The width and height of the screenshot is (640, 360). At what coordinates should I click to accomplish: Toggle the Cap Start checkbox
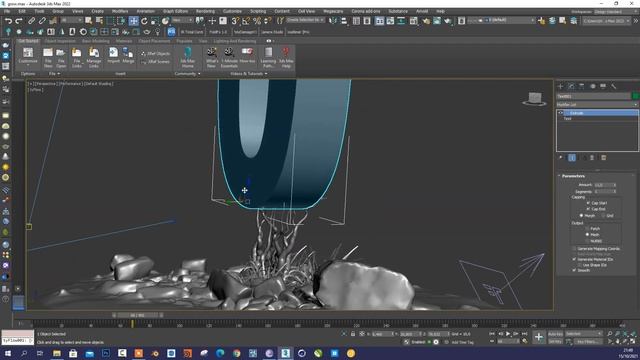click(588, 203)
